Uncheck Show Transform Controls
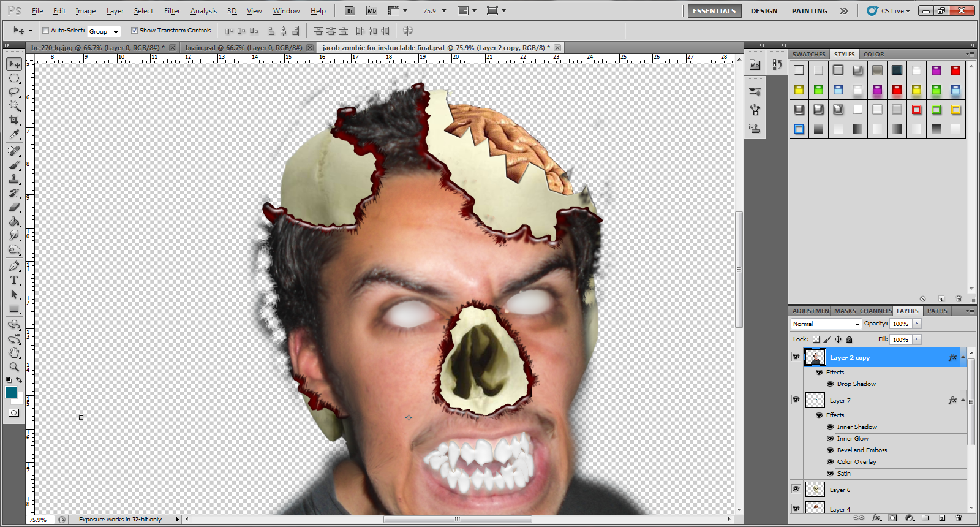 134,30
